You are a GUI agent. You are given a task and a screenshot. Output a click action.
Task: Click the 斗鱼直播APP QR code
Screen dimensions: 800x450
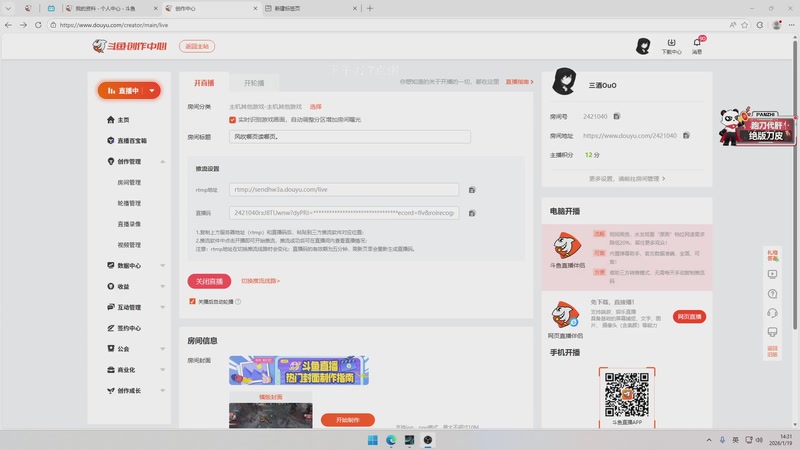point(627,395)
